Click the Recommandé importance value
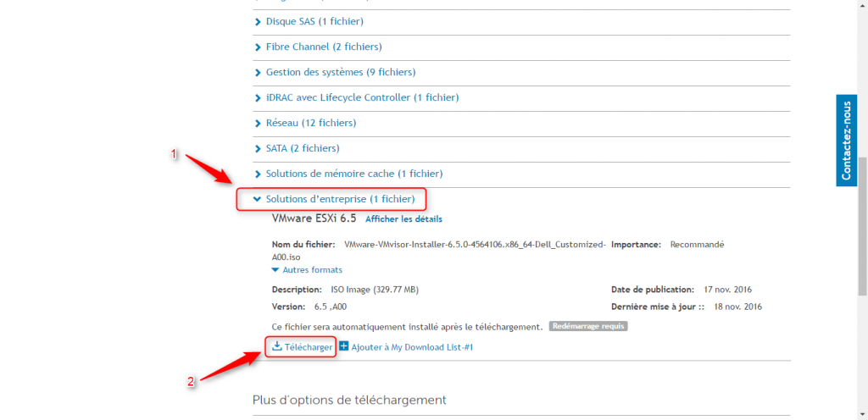868x420 pixels. (x=697, y=244)
